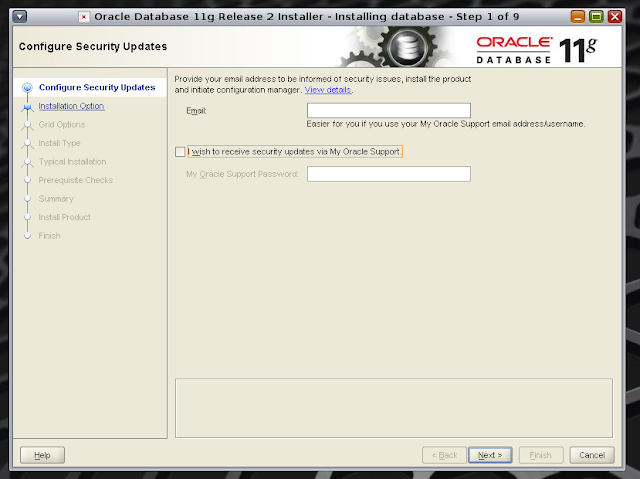Close the Oracle installer window

615,17
